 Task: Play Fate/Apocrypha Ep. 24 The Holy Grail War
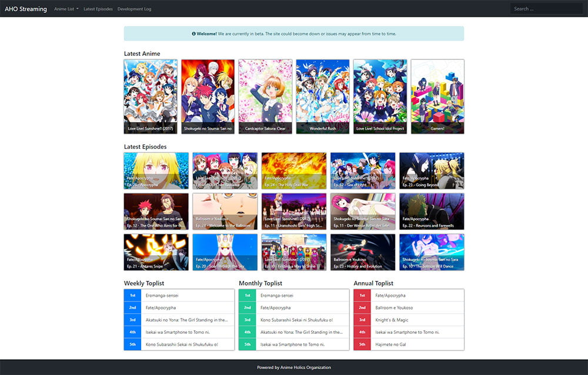pyautogui.click(x=294, y=170)
